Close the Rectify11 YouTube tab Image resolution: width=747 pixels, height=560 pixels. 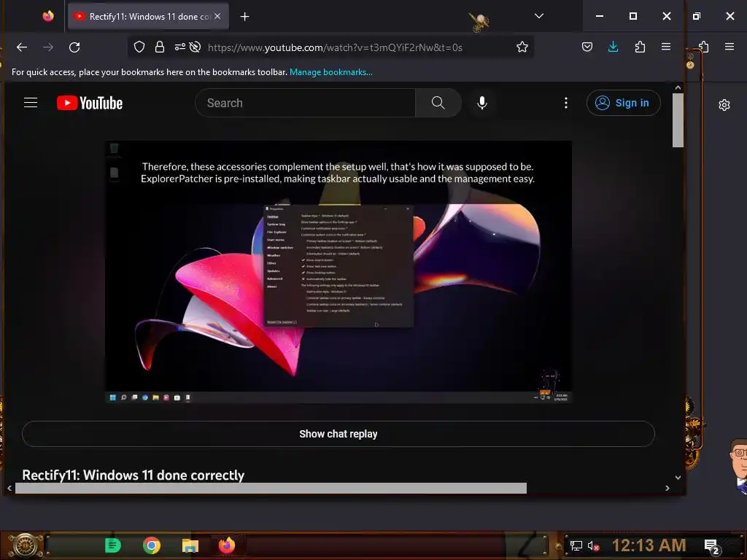pyautogui.click(x=217, y=16)
